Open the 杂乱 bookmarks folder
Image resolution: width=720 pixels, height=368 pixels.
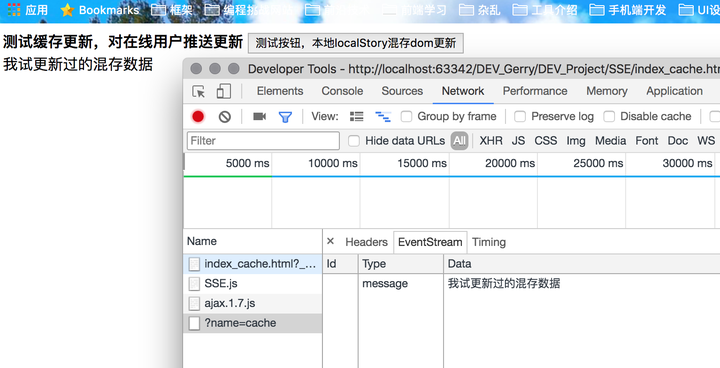[480, 10]
